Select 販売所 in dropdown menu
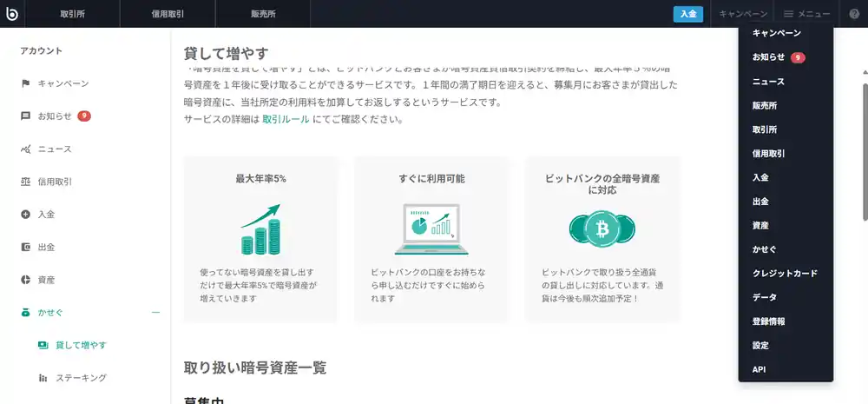This screenshot has width=868, height=404. [x=765, y=105]
